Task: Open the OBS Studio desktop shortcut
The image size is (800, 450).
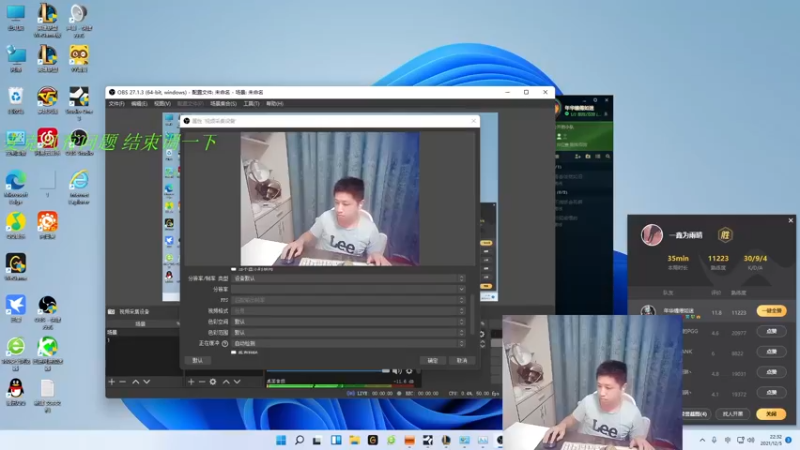Action: (79, 142)
